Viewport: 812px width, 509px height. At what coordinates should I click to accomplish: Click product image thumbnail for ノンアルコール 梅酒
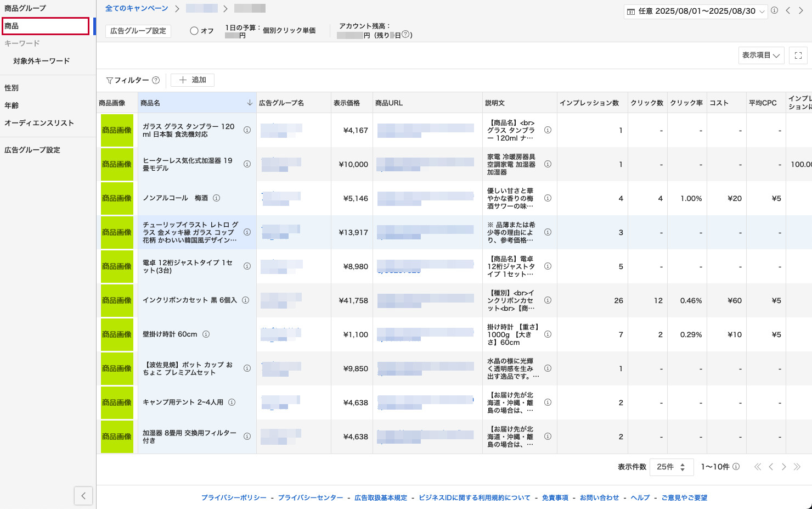tap(117, 198)
